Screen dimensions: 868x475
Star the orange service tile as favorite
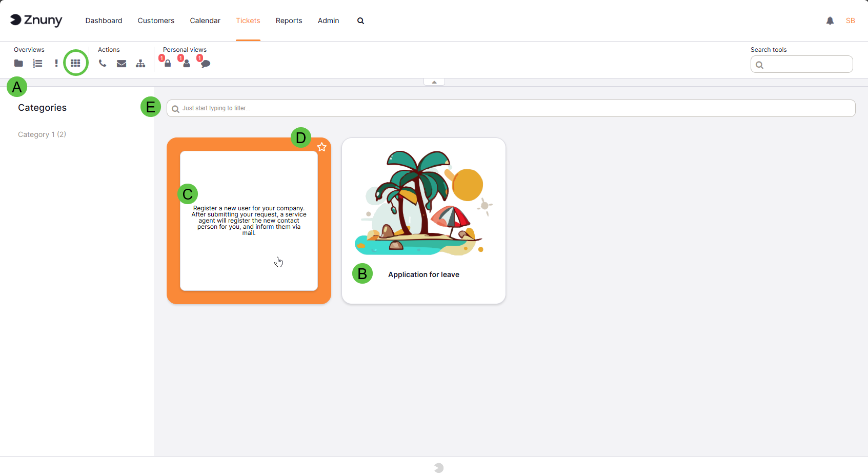point(322,147)
